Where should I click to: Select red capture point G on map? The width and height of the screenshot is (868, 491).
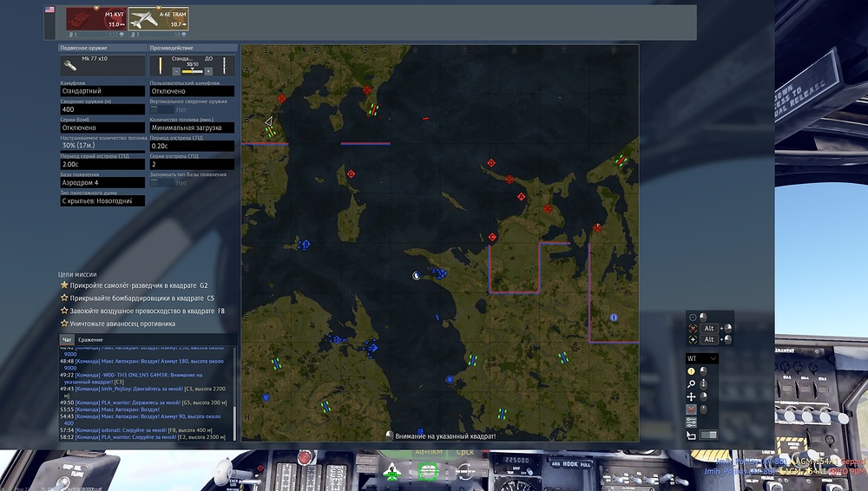(351, 173)
